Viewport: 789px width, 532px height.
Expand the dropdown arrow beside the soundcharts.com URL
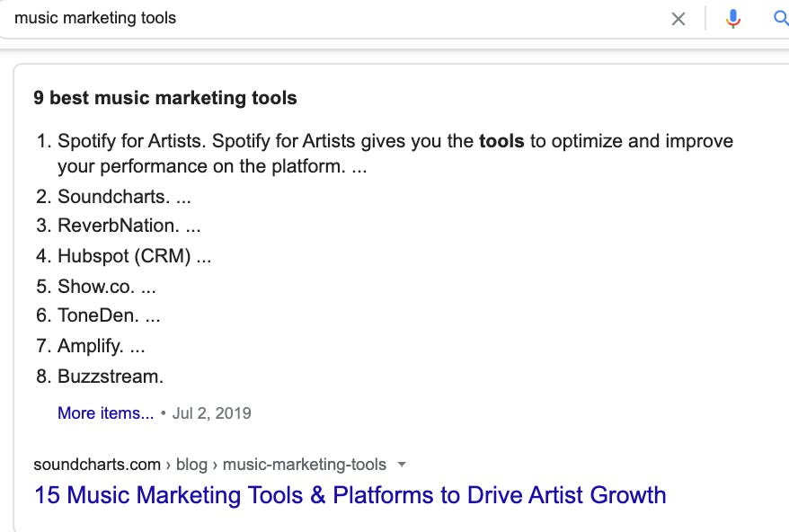402,465
